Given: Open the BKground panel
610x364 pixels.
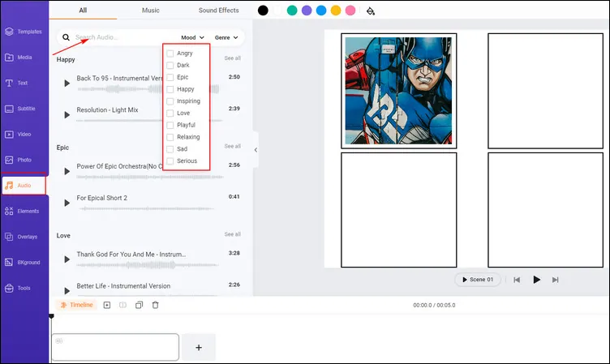Looking at the screenshot, I should tap(22, 263).
